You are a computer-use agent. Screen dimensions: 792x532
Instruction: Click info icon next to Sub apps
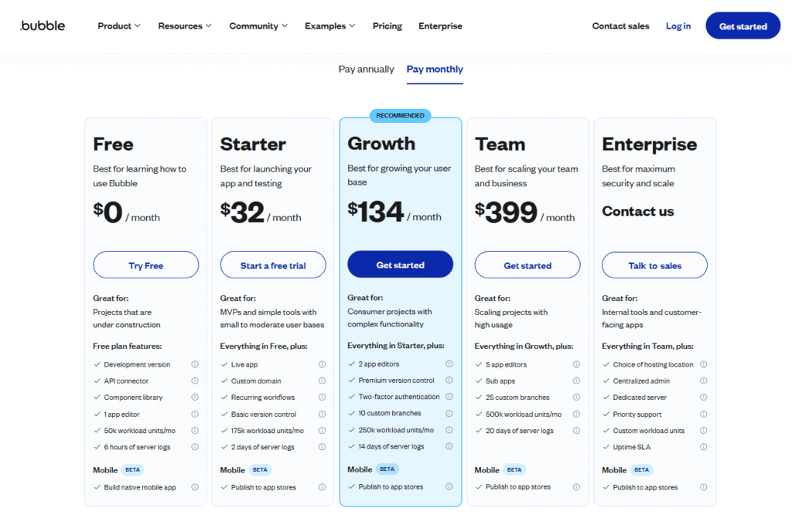(576, 381)
